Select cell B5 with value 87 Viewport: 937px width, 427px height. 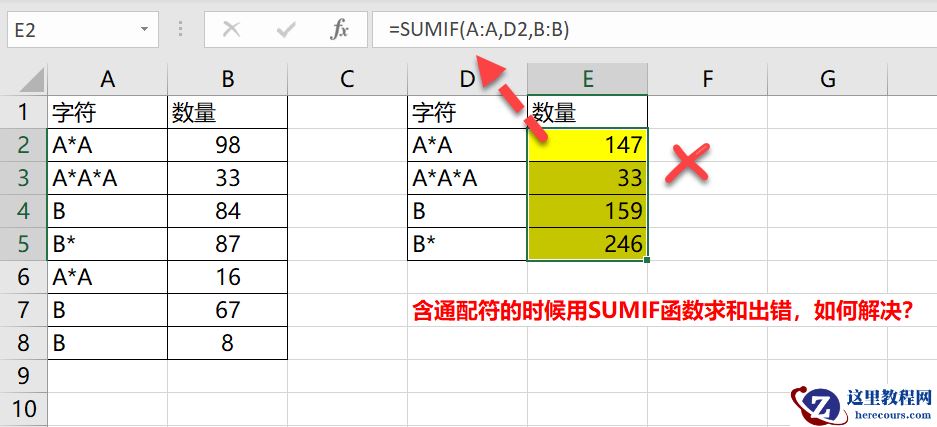point(228,244)
